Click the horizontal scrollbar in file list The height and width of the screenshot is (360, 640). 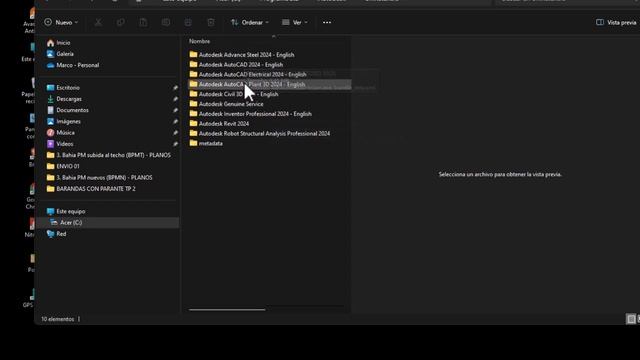pos(227,310)
